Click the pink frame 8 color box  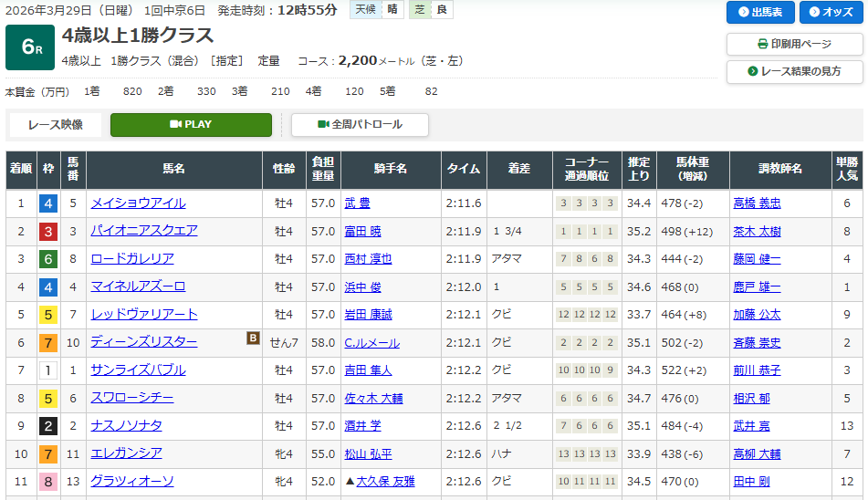click(48, 482)
